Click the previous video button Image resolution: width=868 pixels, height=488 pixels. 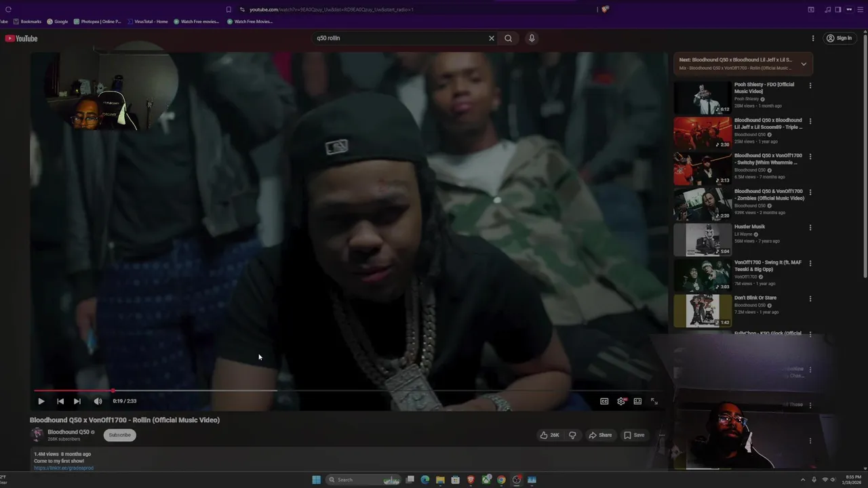(60, 401)
